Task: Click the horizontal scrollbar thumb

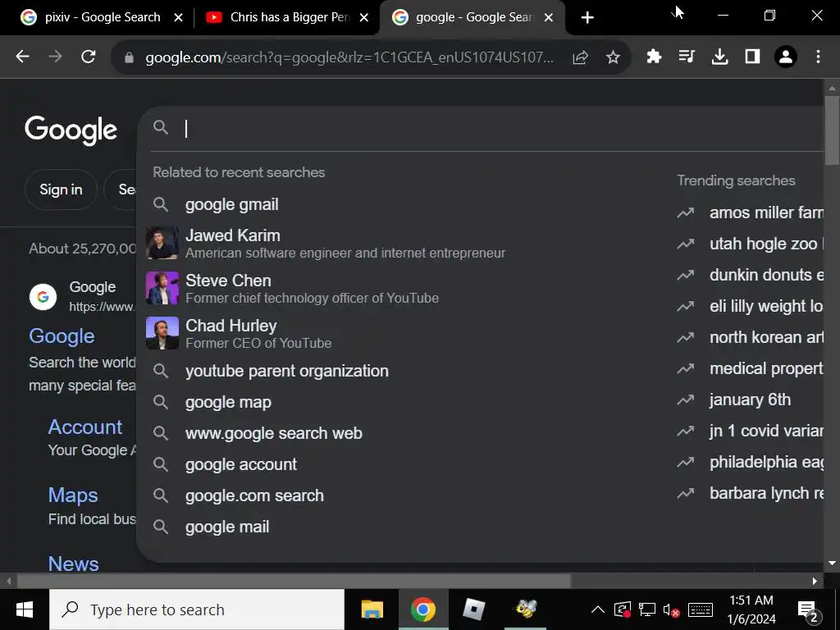Action: pos(294,582)
